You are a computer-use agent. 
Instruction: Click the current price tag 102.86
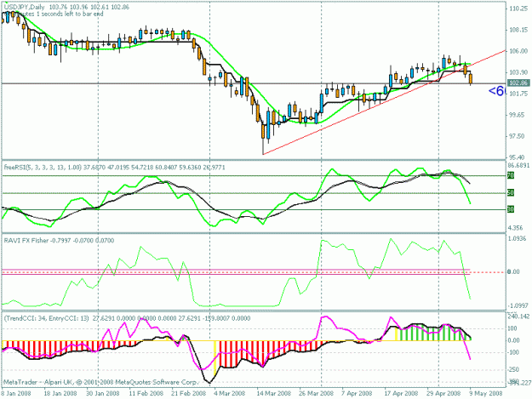518,83
